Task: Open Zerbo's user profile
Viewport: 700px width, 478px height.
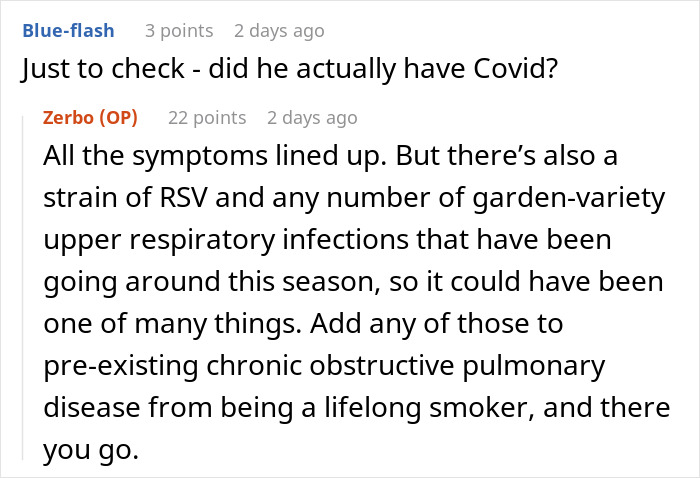Action: 70,117
